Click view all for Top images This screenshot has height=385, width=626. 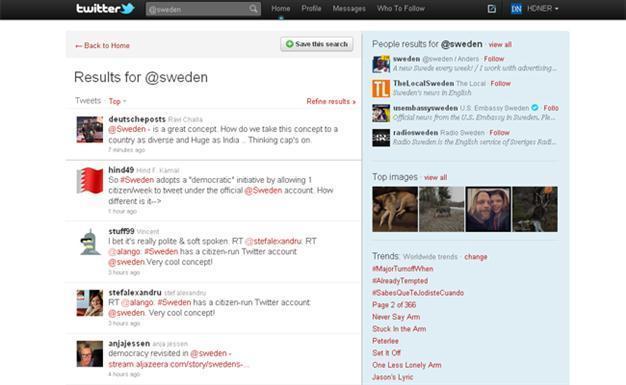[435, 177]
